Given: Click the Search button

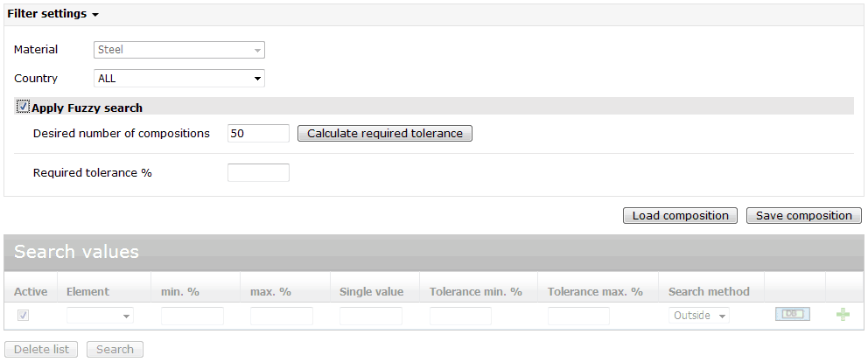Looking at the screenshot, I should [115, 349].
